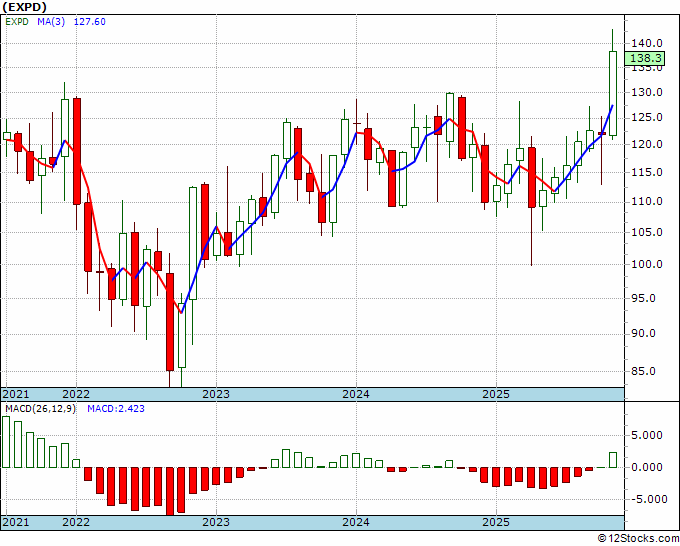Click 2025 on the MACD timeline
The image size is (680, 546).
click(496, 522)
